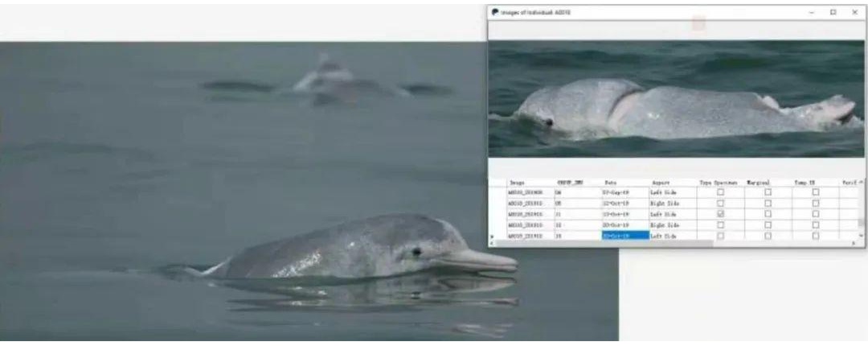This screenshot has width=868, height=346.
Task: Select the Image column header
Action: tap(517, 183)
